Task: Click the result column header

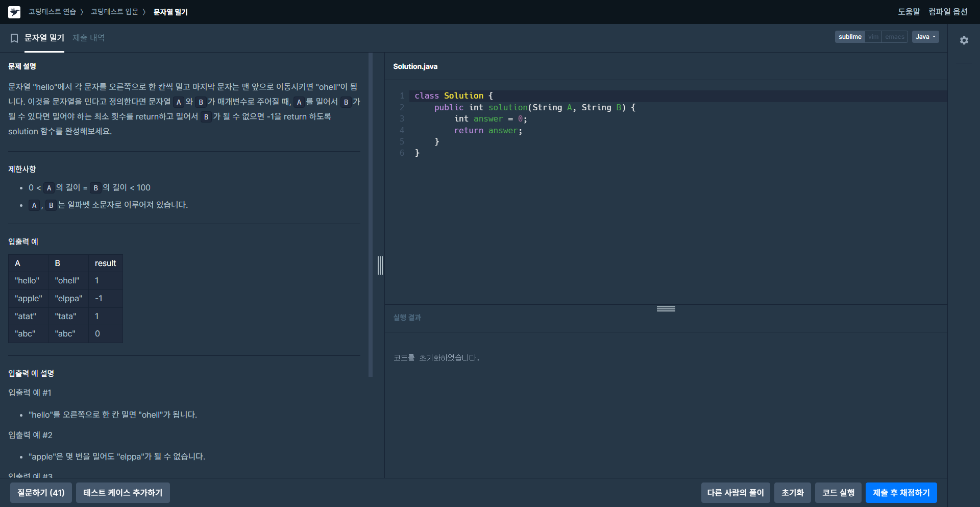Action: pos(105,263)
